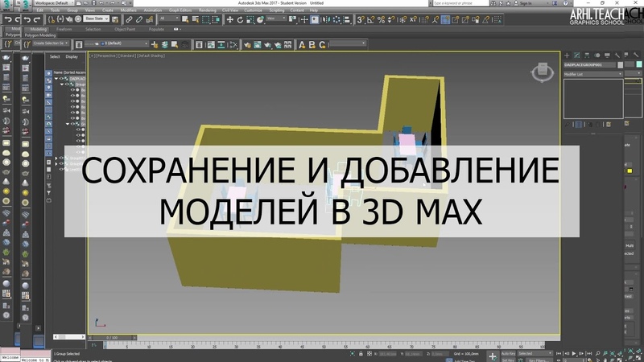Activate the Select and Move tool
The image size is (644, 362).
click(x=230, y=19)
